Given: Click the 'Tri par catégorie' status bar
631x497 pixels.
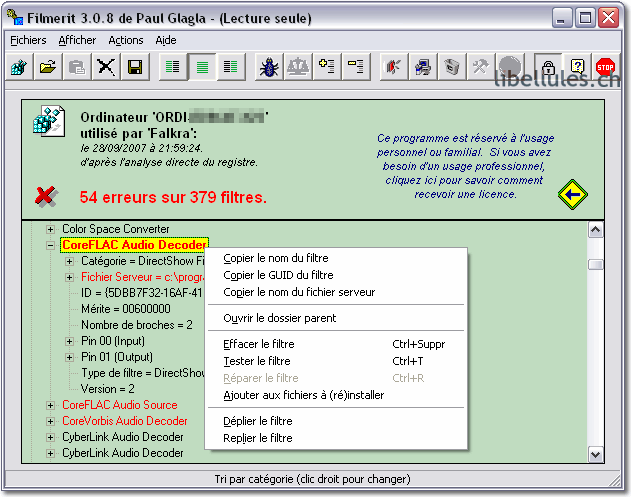Looking at the screenshot, I should (312, 479).
